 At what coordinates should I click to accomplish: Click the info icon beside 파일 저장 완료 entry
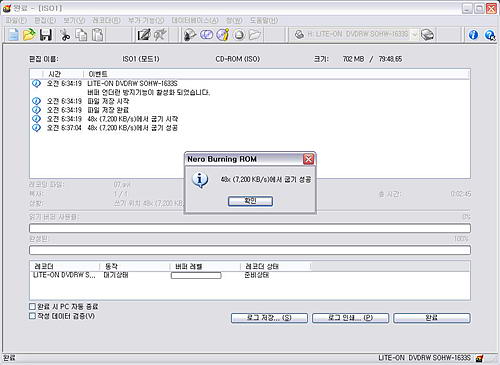tap(36, 110)
